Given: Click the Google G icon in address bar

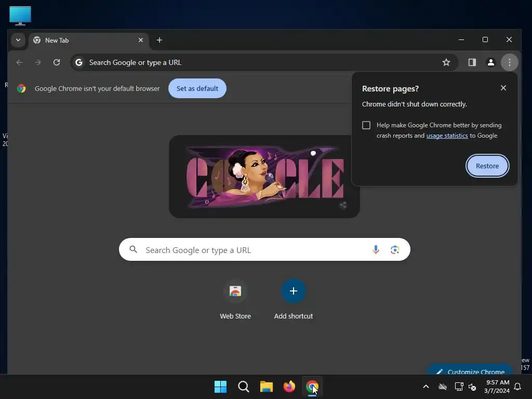Looking at the screenshot, I should (x=79, y=62).
